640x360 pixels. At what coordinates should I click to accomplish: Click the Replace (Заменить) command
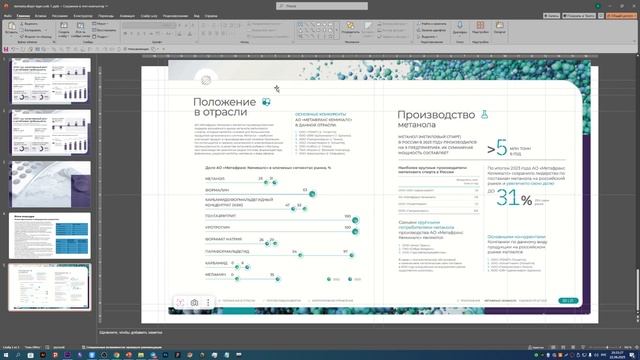coord(431,30)
